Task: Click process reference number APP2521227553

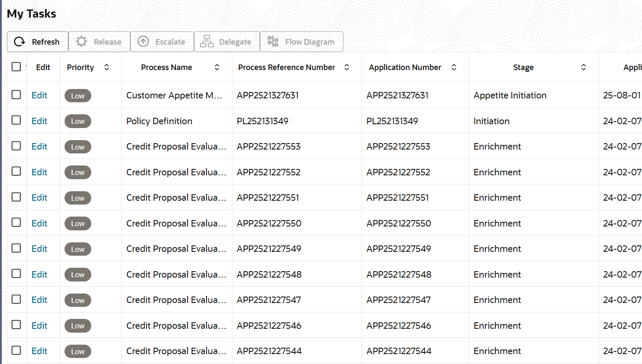Action: tap(269, 147)
